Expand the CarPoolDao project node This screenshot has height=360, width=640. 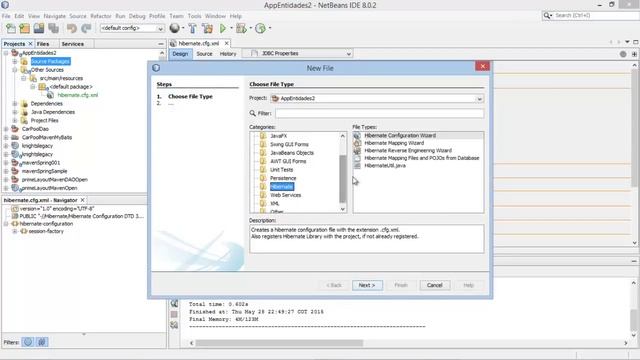(6, 129)
